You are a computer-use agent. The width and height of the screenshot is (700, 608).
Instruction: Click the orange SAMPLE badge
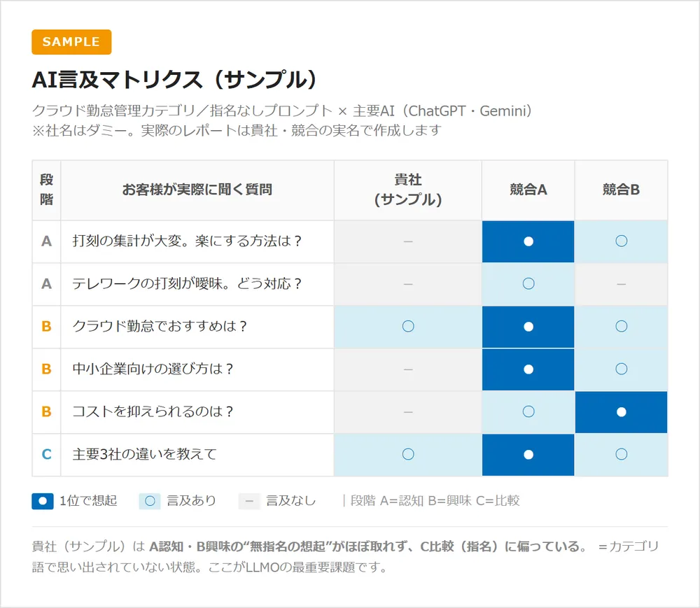click(71, 42)
